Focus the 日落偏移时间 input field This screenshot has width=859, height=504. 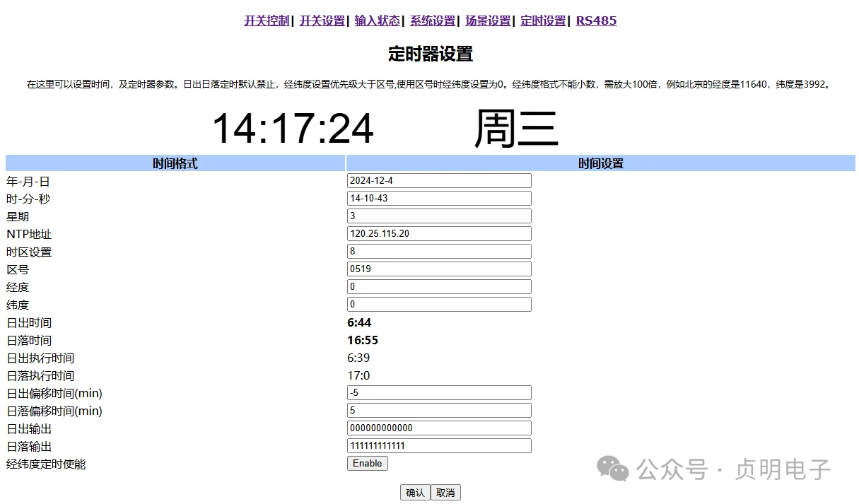tap(439, 410)
